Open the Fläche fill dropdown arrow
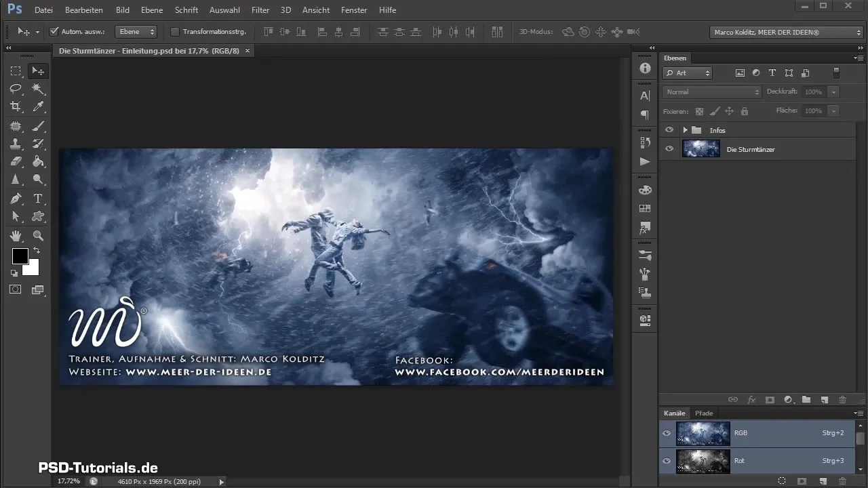This screenshot has width=868, height=488. (834, 110)
